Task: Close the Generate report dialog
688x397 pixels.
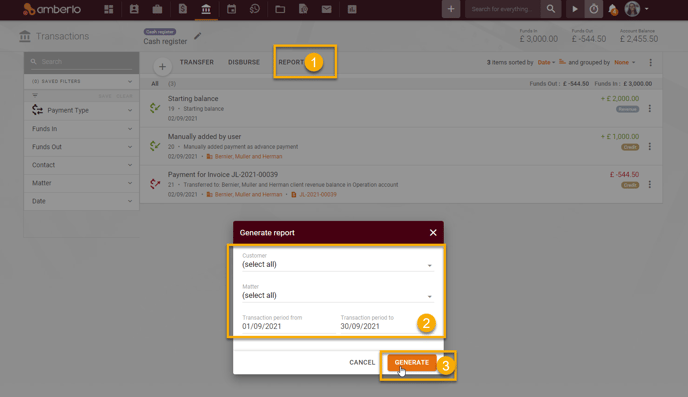Action: [x=433, y=232]
